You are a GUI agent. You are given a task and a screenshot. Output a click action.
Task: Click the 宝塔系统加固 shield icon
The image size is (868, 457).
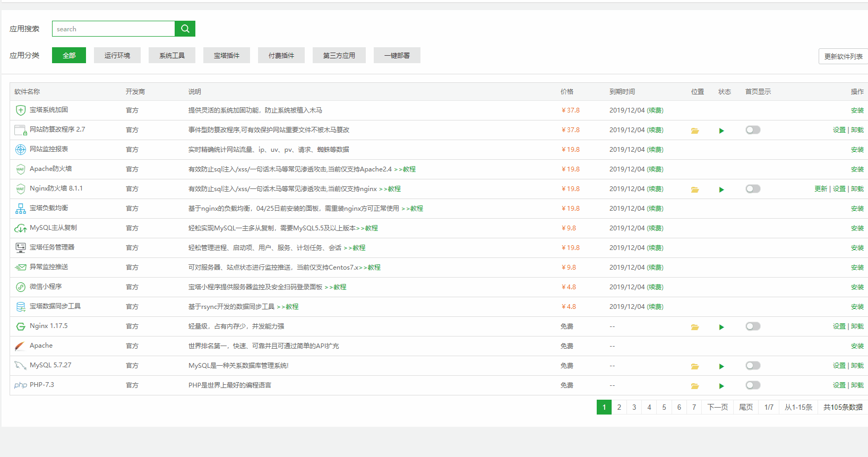21,110
